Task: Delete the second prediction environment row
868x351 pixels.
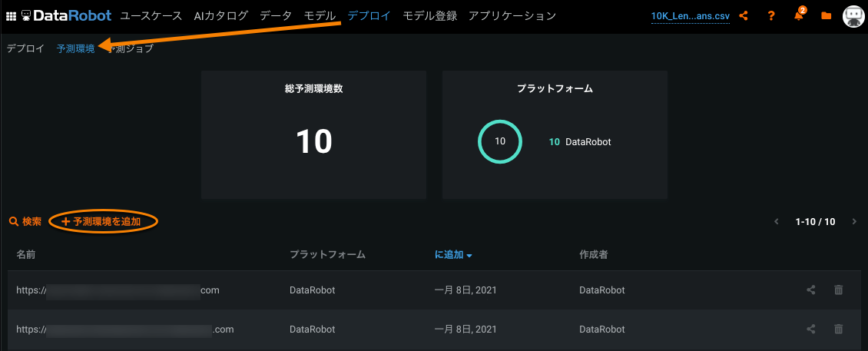Action: (x=838, y=329)
